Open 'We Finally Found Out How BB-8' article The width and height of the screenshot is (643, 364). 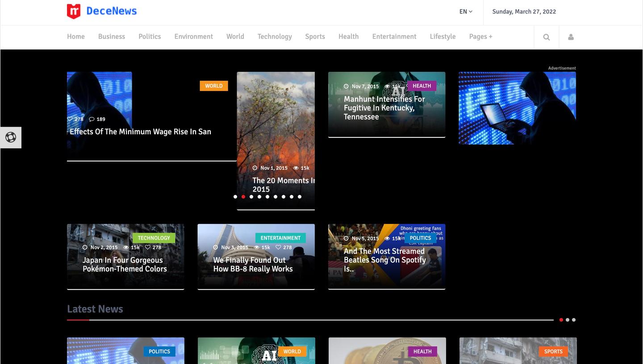253,265
